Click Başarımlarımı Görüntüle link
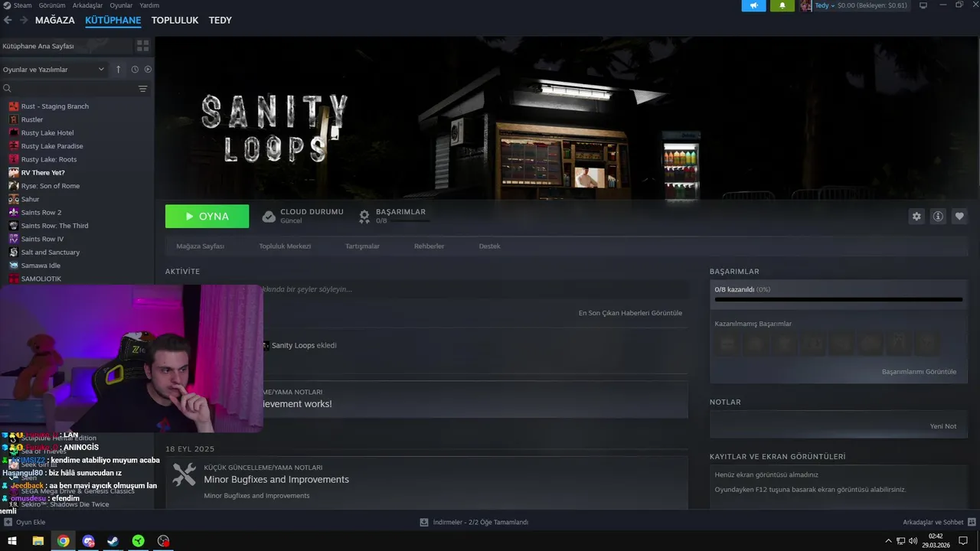 (x=919, y=372)
